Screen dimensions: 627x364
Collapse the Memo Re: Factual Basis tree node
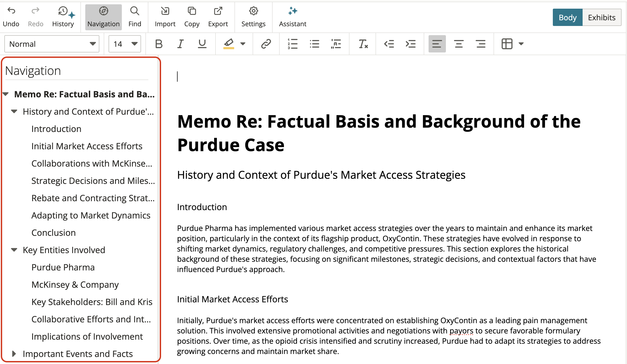(6, 94)
